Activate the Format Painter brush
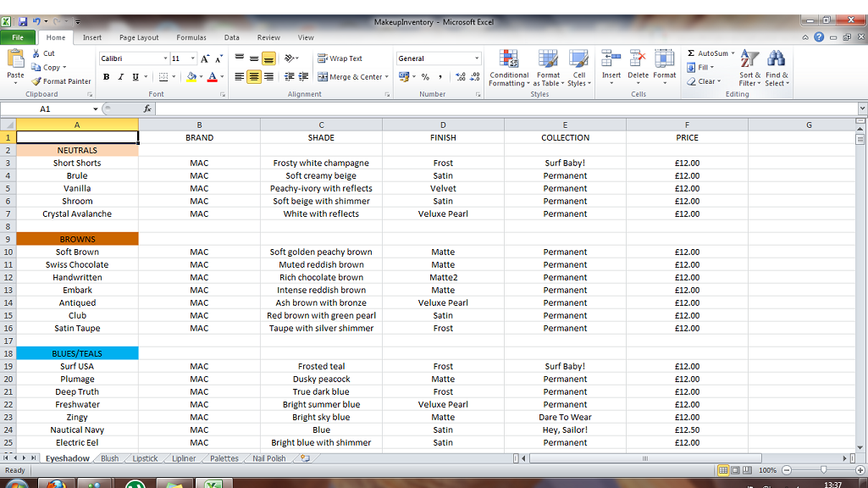The width and height of the screenshot is (868, 488). pyautogui.click(x=36, y=80)
